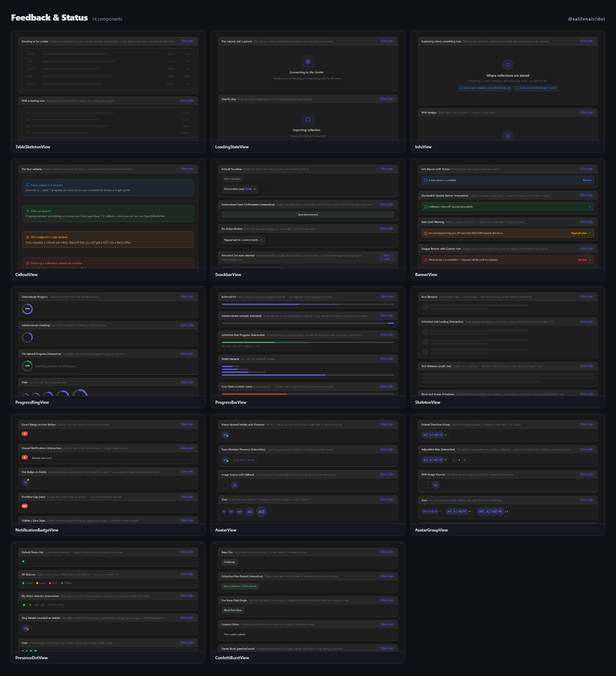The image size is (616, 676).
Task: Click info icon in A new version is available banner
Action: pyautogui.click(x=426, y=180)
